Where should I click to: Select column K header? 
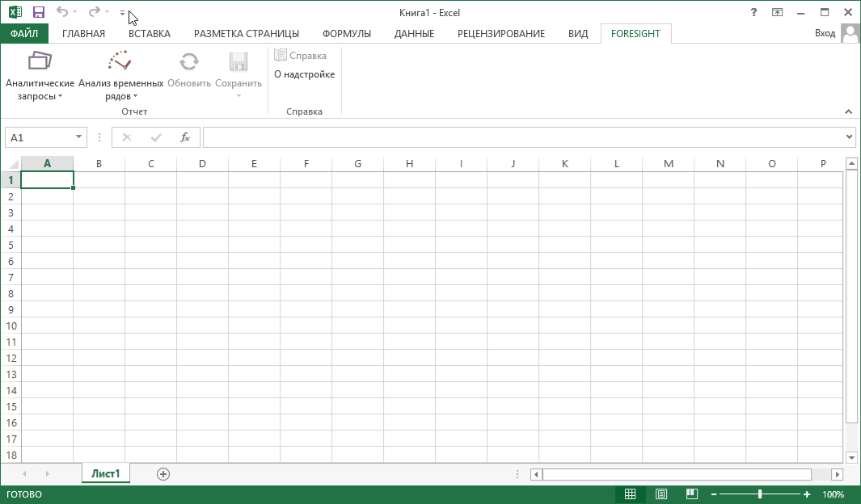pyautogui.click(x=564, y=163)
